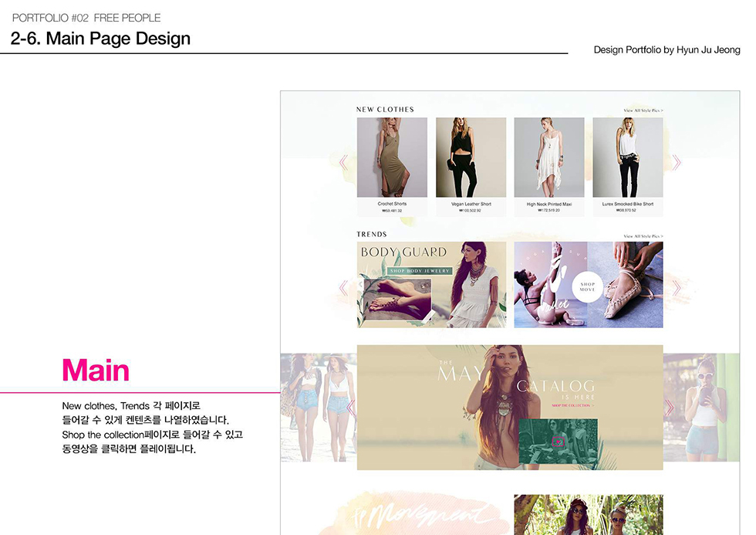The height and width of the screenshot is (535, 756).
Task: Select the Lurex Smocked Bike Short thumbnail
Action: tap(627, 157)
